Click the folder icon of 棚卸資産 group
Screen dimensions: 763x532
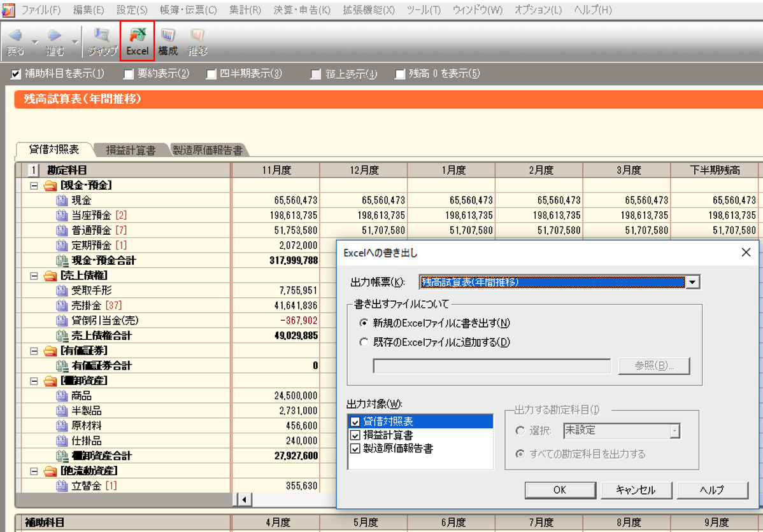pyautogui.click(x=50, y=381)
